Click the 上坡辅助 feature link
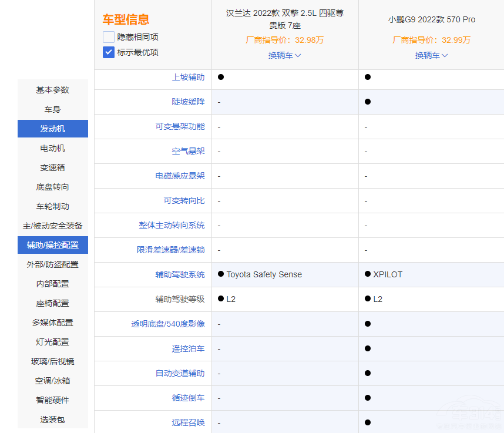Viewport: 504px width, 433px height. [x=188, y=77]
